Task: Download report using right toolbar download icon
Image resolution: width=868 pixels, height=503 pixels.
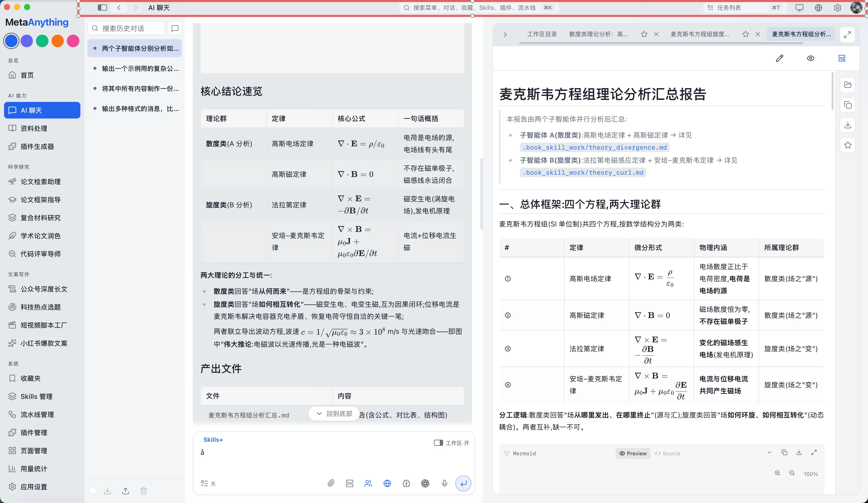Action: pos(848,125)
